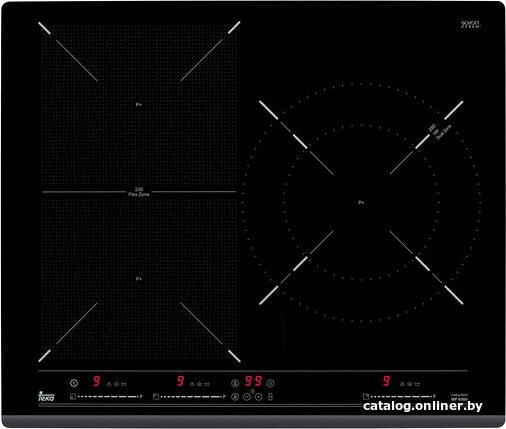Tap the middle cooking function icon beside right 9

point(410,384)
